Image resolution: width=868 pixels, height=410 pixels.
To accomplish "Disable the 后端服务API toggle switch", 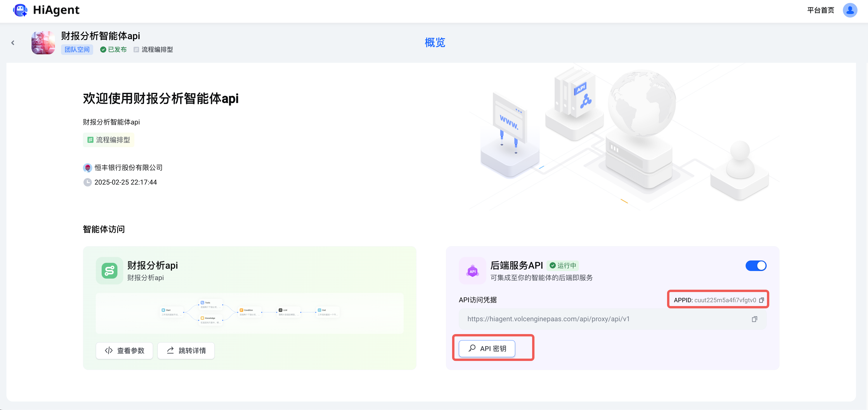I will point(756,265).
